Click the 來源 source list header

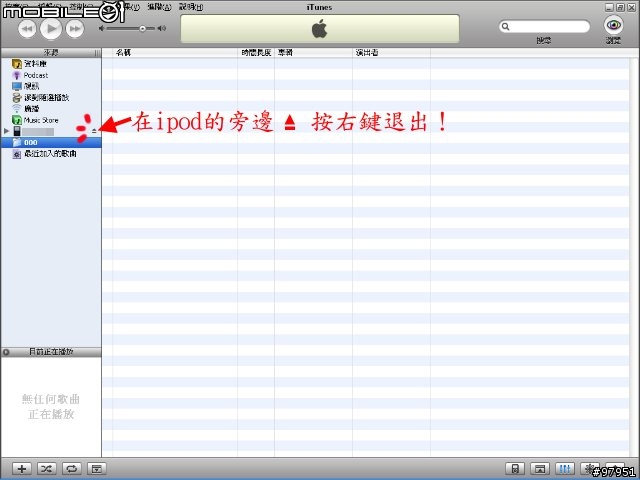pos(51,53)
